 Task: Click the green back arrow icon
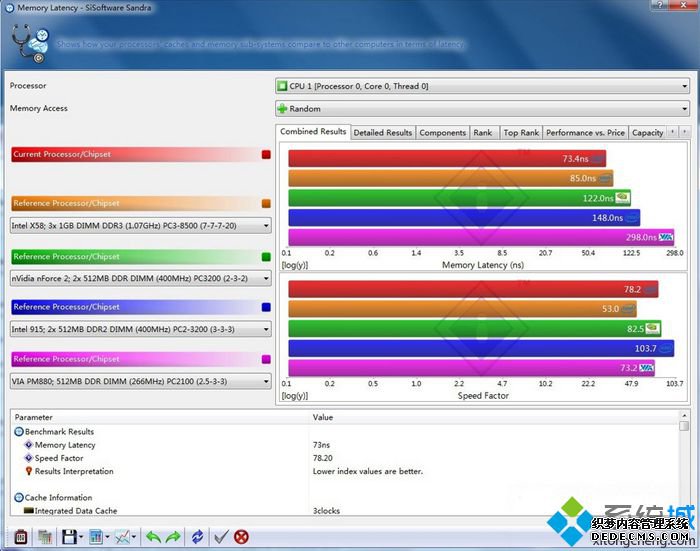[x=153, y=537]
